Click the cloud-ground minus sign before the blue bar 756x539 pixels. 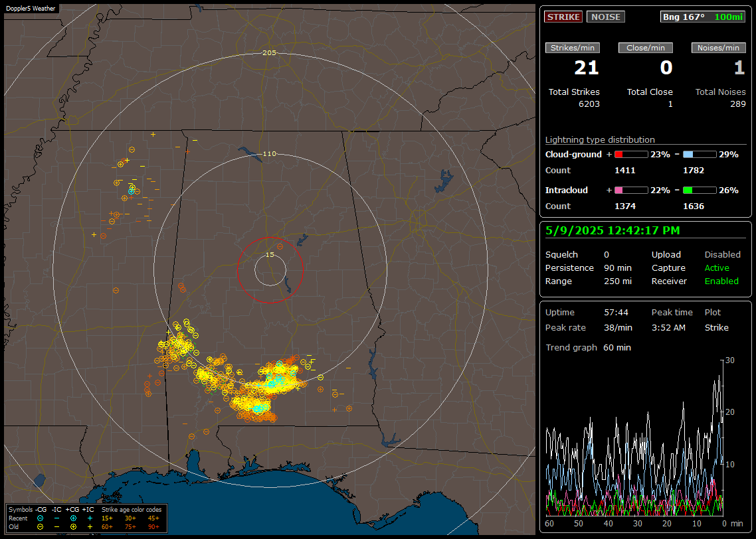coord(677,154)
